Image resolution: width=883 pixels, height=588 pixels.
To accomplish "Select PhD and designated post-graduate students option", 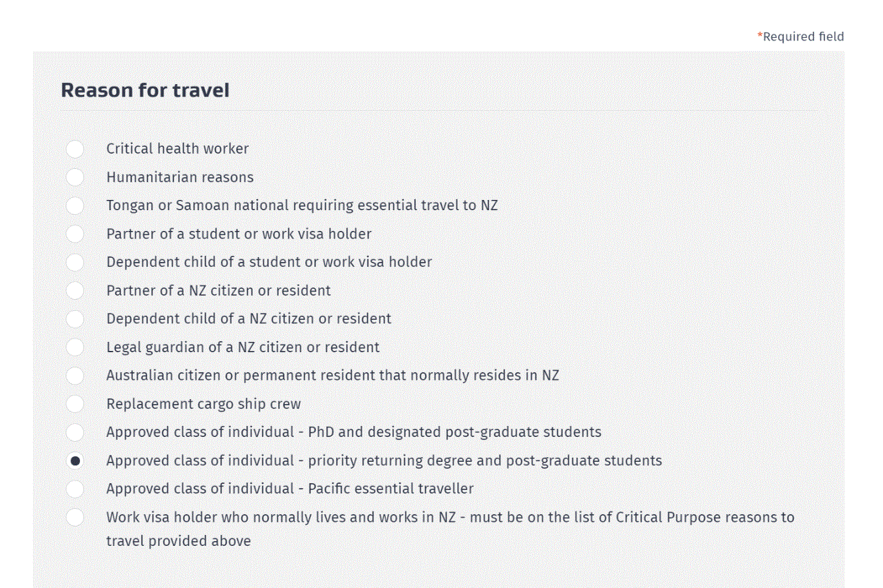I will click(x=75, y=432).
